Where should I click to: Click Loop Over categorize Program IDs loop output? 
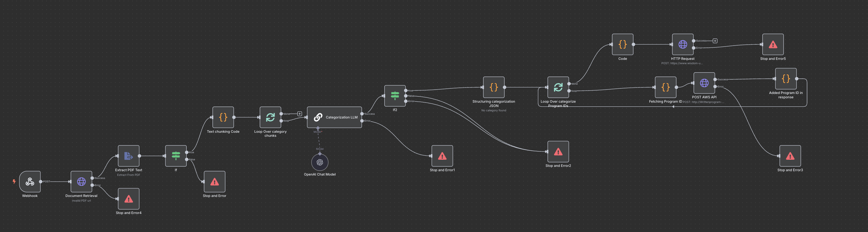(x=569, y=91)
